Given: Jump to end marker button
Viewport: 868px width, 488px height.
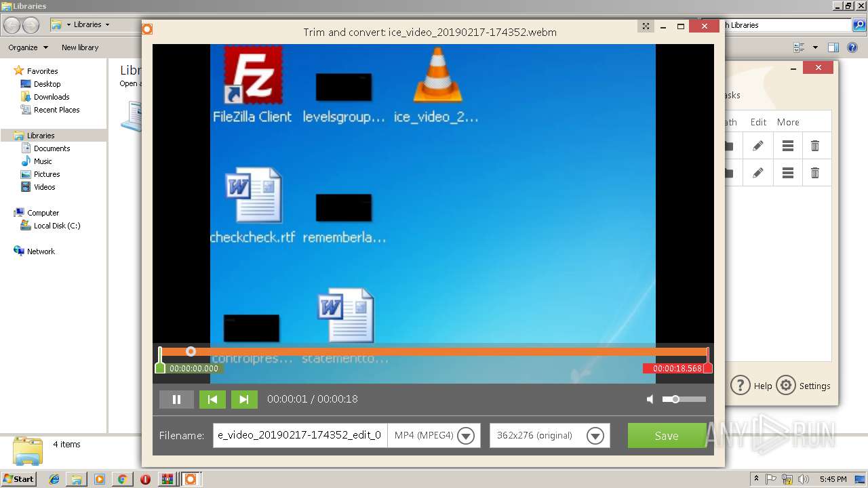Looking at the screenshot, I should 244,399.
